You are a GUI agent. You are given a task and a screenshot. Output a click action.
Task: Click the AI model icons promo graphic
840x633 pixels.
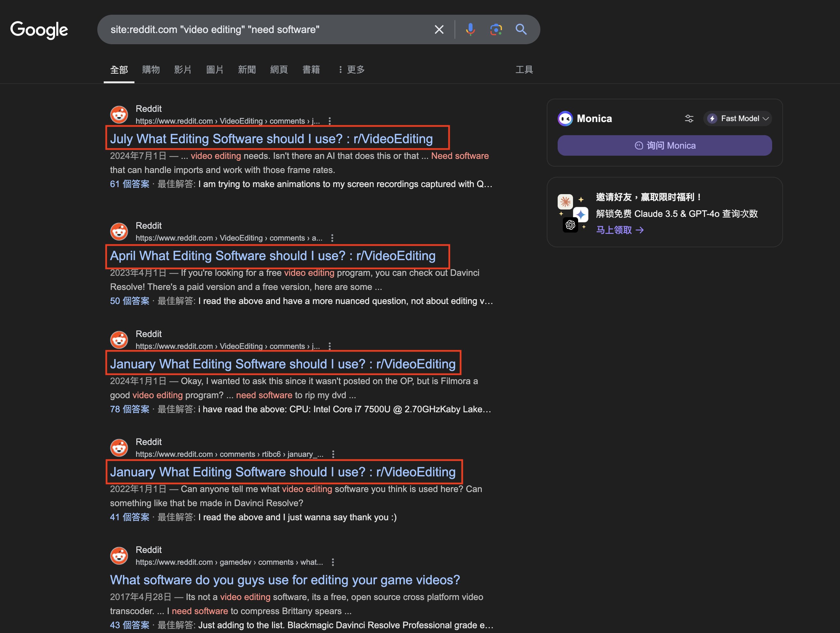573,214
